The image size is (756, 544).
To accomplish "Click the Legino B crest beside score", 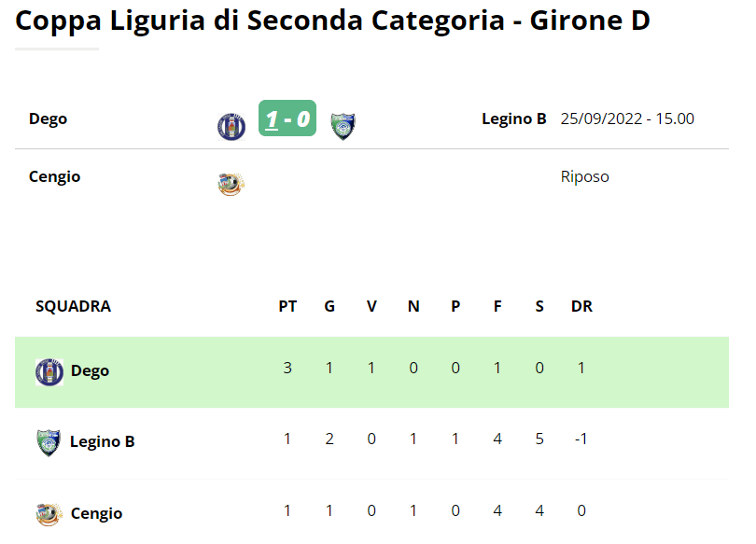I will click(343, 127).
